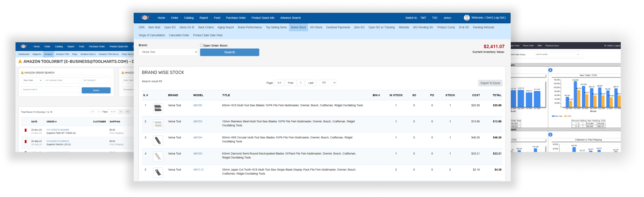Switch to the TMT store
The height and width of the screenshot is (197, 644).
[x=423, y=18]
